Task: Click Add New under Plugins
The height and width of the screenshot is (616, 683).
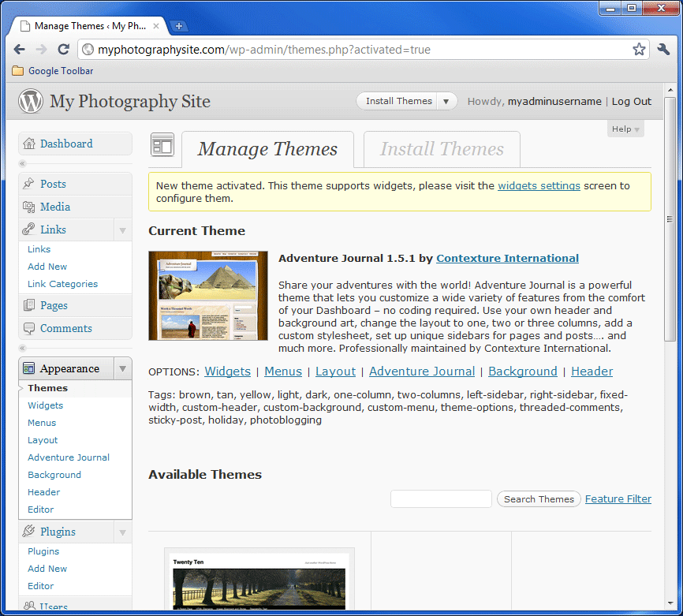Action: coord(47,569)
